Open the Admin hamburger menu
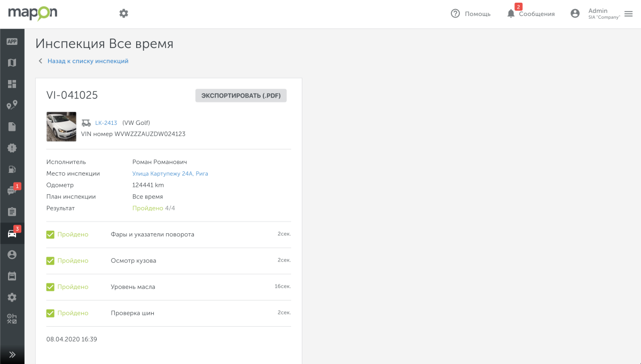641x364 pixels. click(x=628, y=14)
